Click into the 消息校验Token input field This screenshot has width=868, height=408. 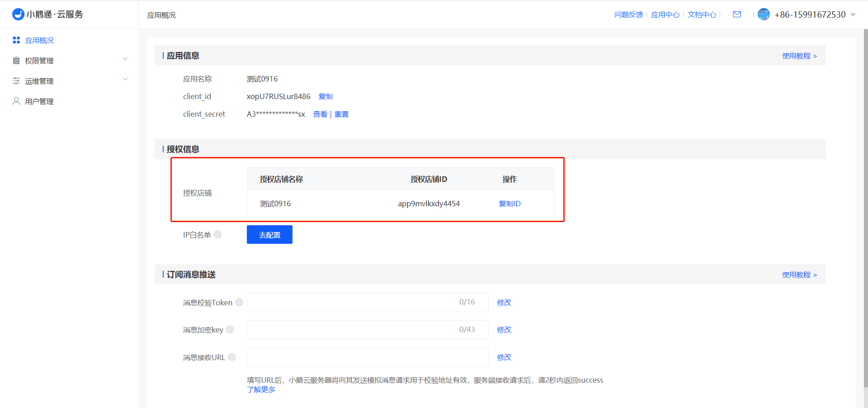point(353,302)
